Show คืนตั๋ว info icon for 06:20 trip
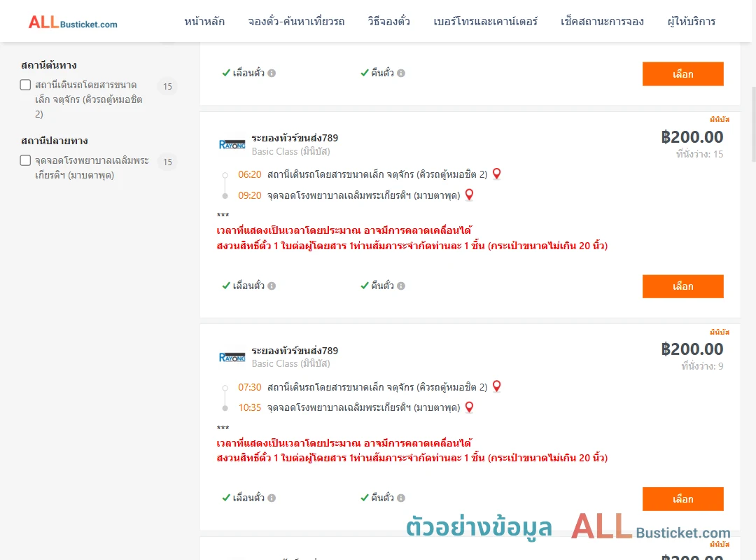The height and width of the screenshot is (560, 756). point(401,286)
